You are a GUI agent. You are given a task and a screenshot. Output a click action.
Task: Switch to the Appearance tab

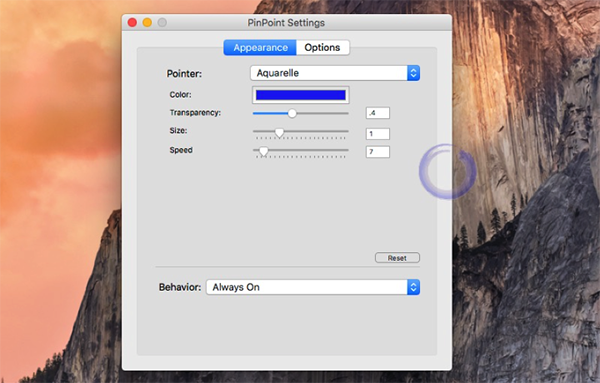click(x=260, y=47)
